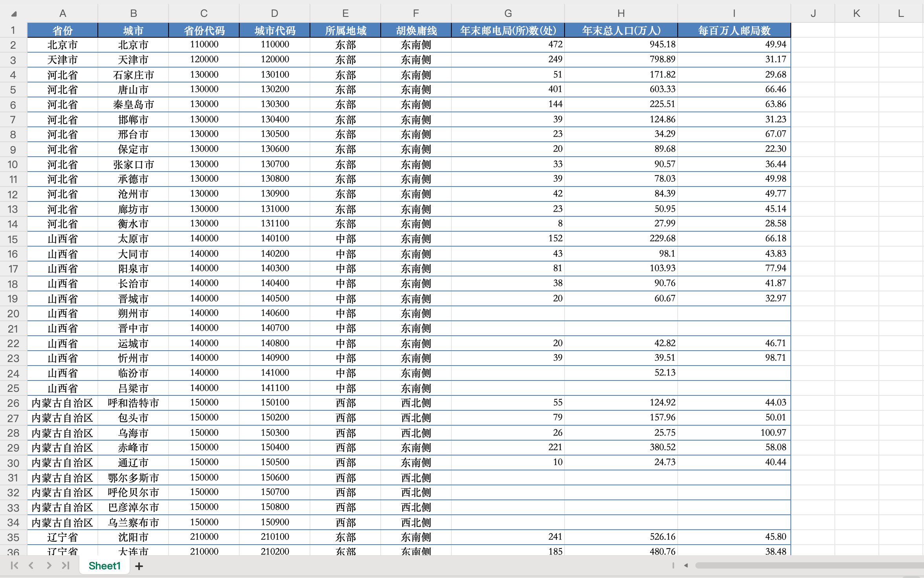
Task: Click the 省份 header cell
Action: (62, 30)
